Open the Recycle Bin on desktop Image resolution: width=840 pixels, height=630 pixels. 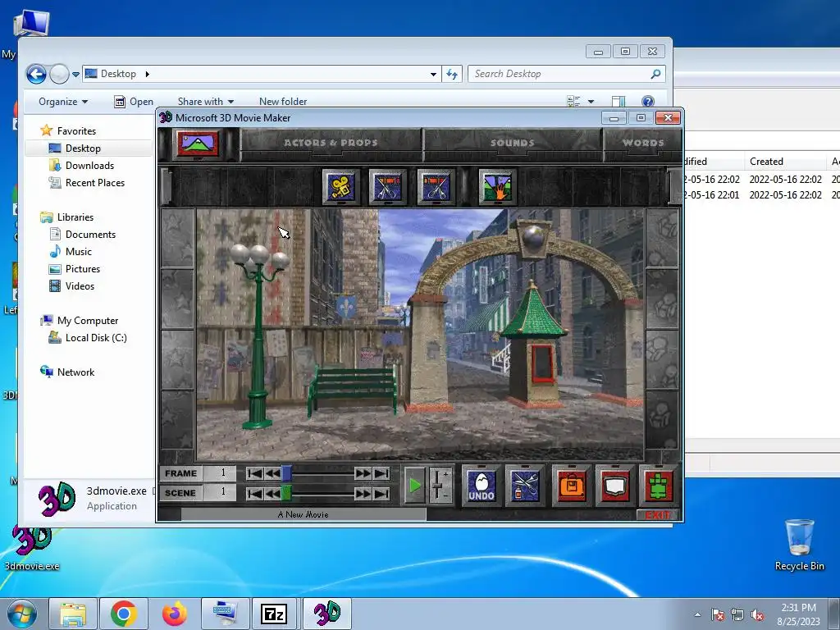[799, 546]
